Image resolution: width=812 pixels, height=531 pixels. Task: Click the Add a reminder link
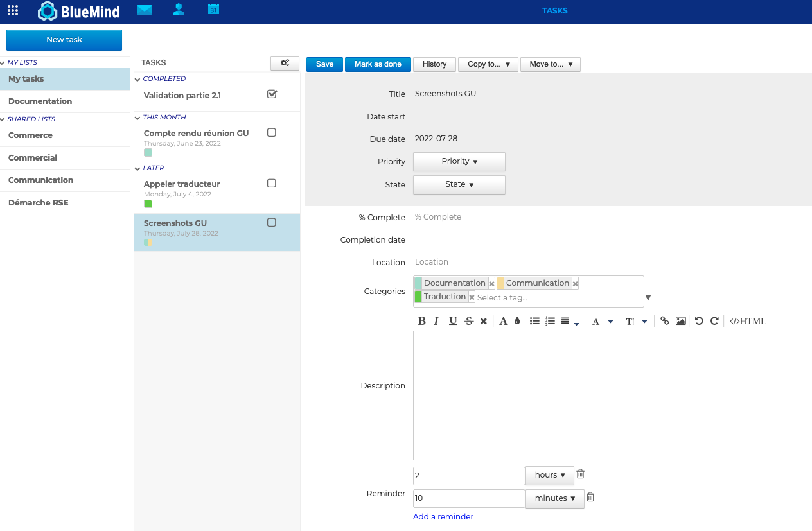tap(443, 517)
